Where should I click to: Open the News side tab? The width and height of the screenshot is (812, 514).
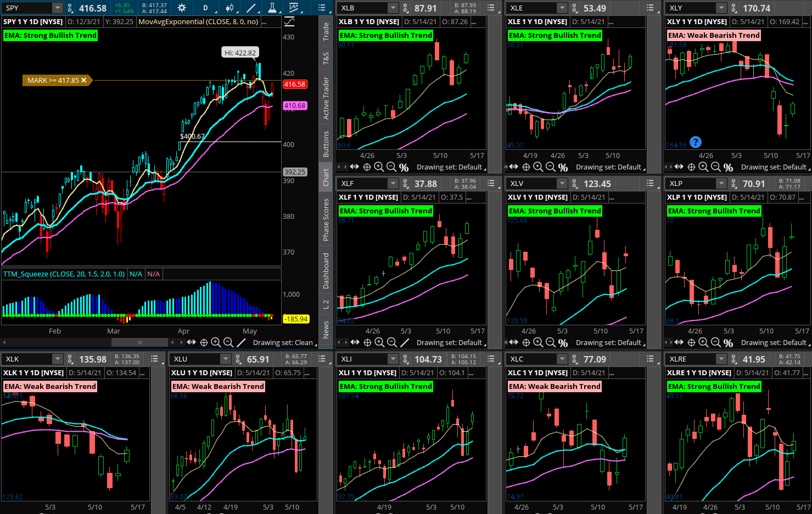click(x=326, y=330)
